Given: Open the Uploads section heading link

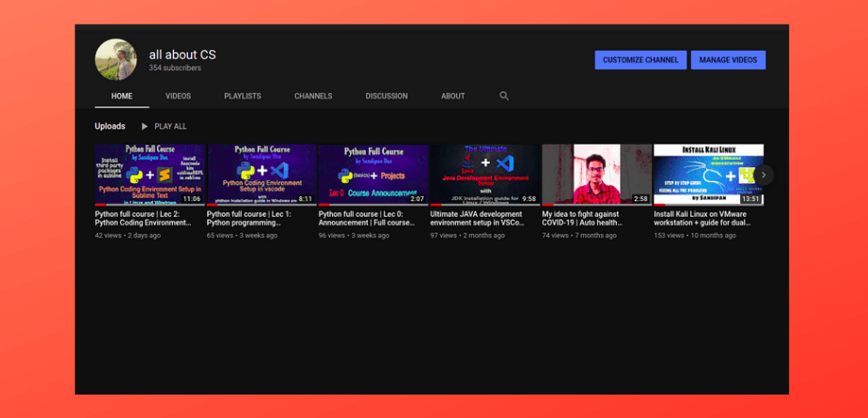Looking at the screenshot, I should coord(110,126).
